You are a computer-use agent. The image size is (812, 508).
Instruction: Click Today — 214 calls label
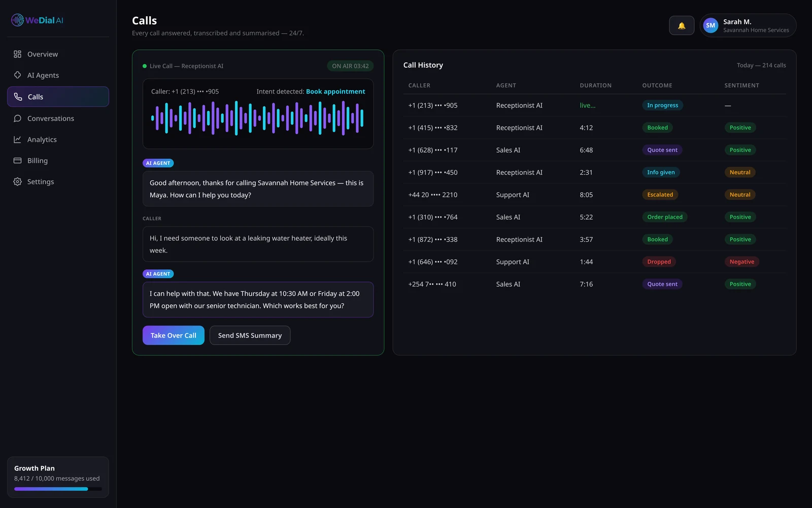[x=761, y=66]
